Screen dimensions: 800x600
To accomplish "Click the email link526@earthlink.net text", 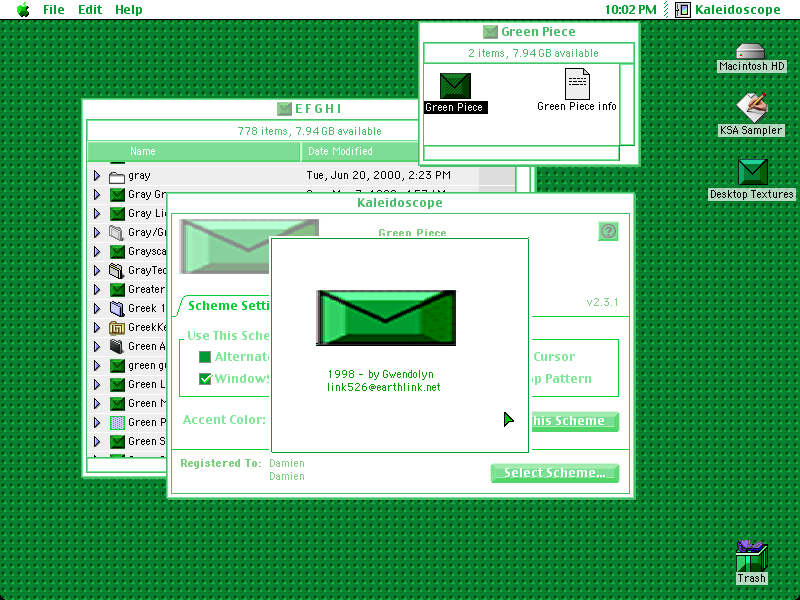I will click(384, 387).
